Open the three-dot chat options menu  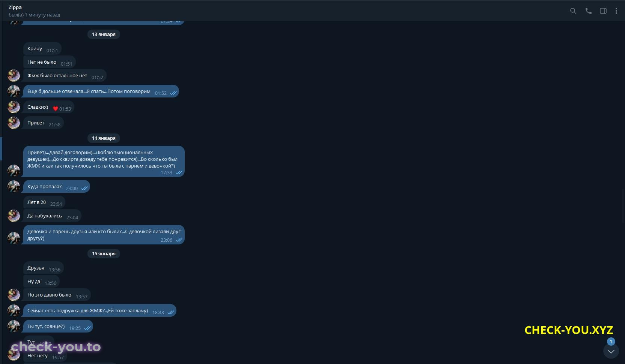(x=616, y=11)
